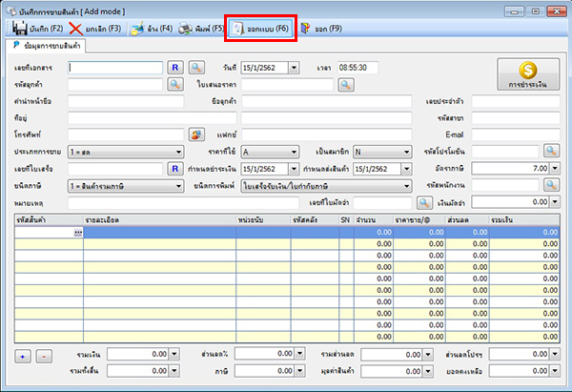
Task: Click the receipt number input field
Action: pos(115,169)
